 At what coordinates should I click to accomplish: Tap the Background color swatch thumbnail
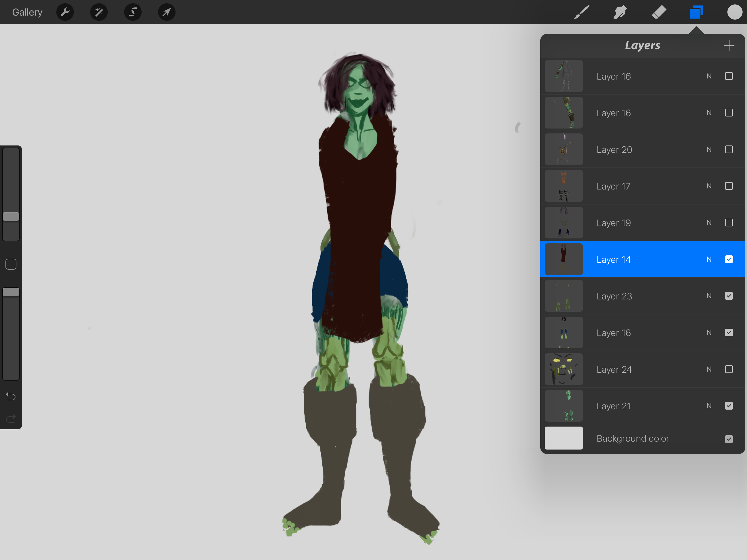pos(564,438)
